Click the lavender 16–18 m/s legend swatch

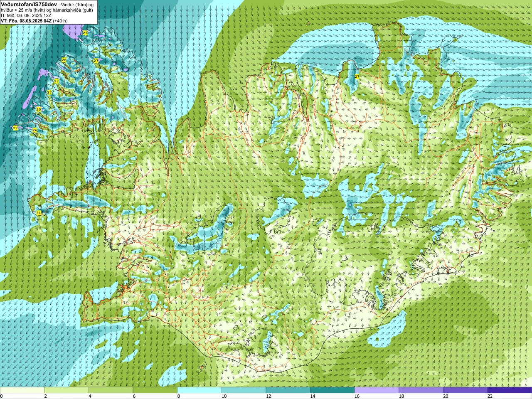pos(377,390)
